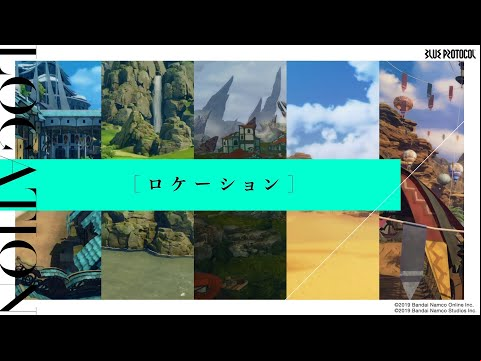Click the 2019 Bandai Namco Studios Inc. copyright text

tap(435, 310)
